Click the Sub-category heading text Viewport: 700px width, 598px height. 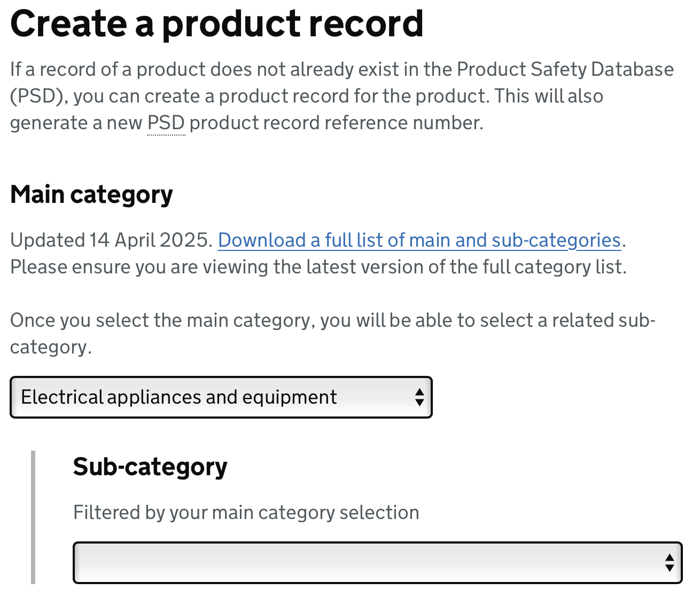coord(150,466)
